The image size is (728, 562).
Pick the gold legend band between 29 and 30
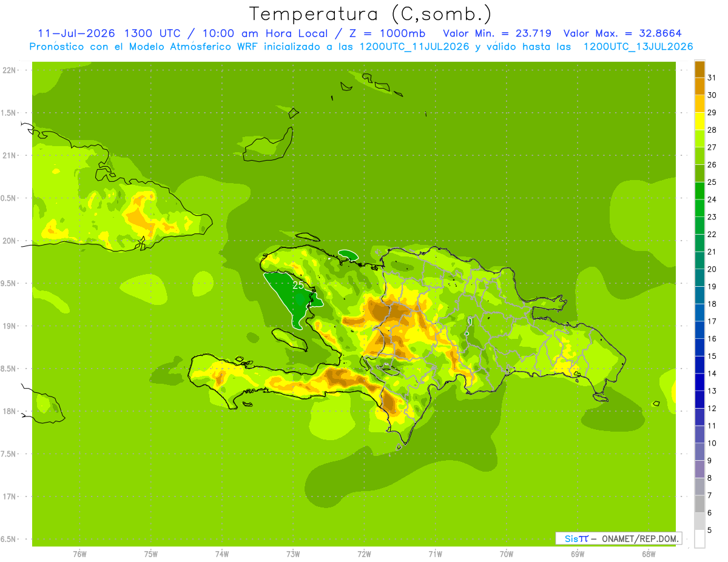(x=699, y=104)
